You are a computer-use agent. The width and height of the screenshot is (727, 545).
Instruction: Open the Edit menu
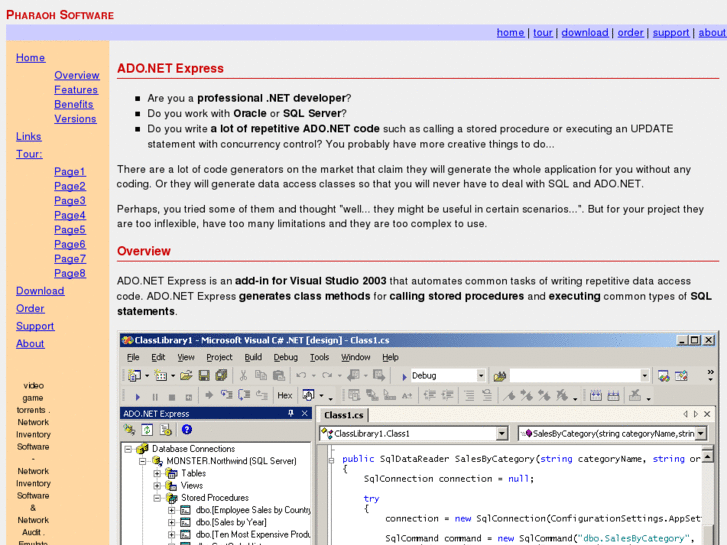pos(158,357)
